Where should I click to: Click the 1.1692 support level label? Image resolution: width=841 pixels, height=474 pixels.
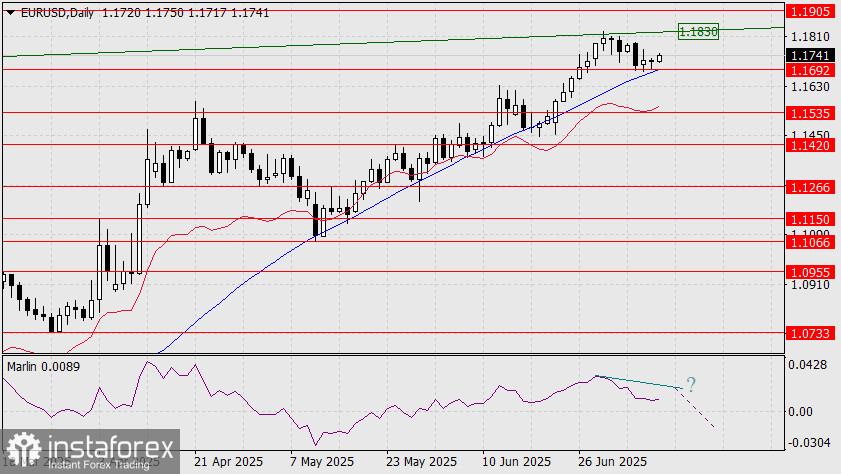point(810,70)
